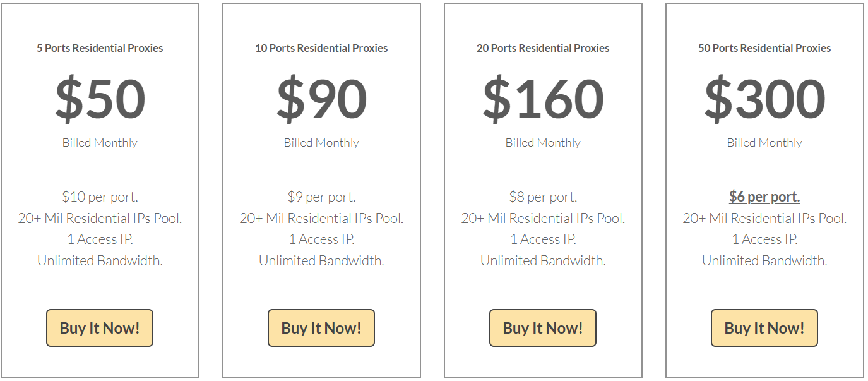The image size is (868, 381).
Task: Select the 50 Ports Residential Proxies heading
Action: [764, 48]
